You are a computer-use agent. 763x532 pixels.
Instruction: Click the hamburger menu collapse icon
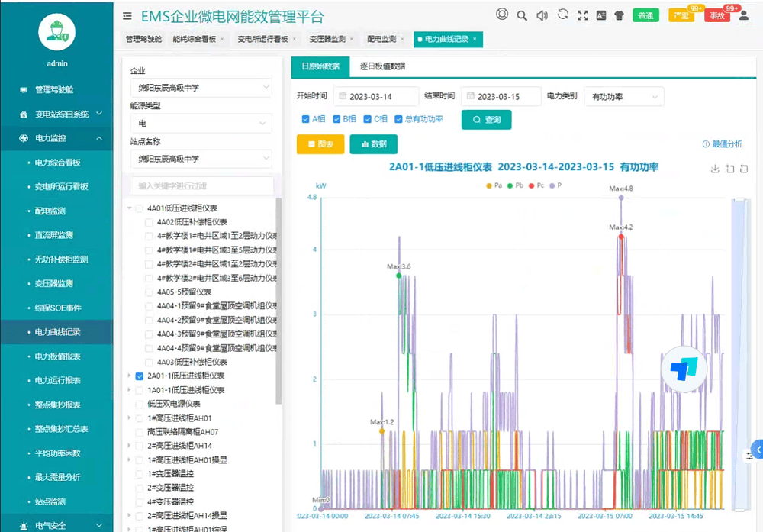tap(127, 16)
